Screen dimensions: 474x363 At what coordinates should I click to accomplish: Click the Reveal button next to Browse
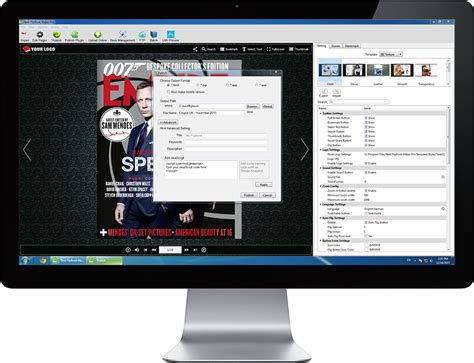(267, 106)
